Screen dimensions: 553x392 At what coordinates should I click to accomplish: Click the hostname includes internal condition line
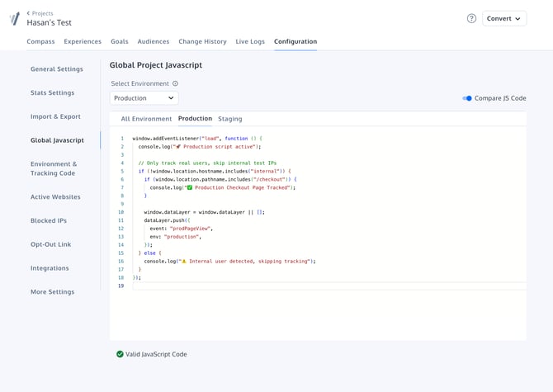point(215,172)
